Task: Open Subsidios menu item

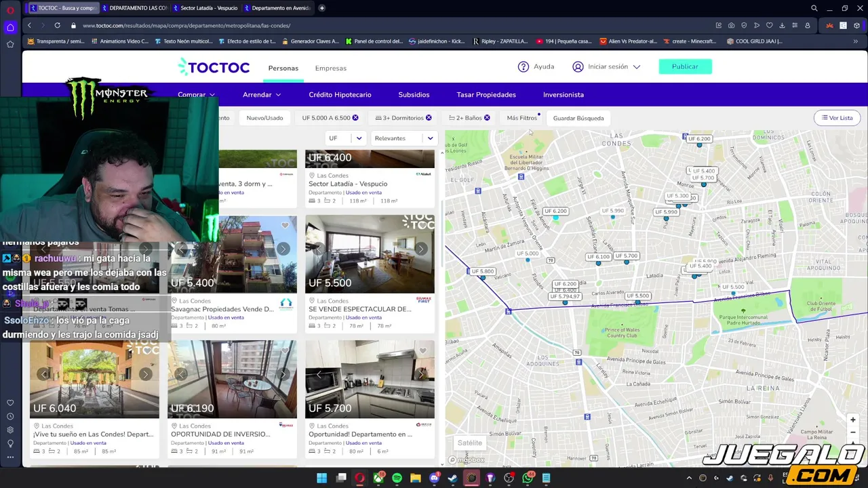Action: [414, 95]
